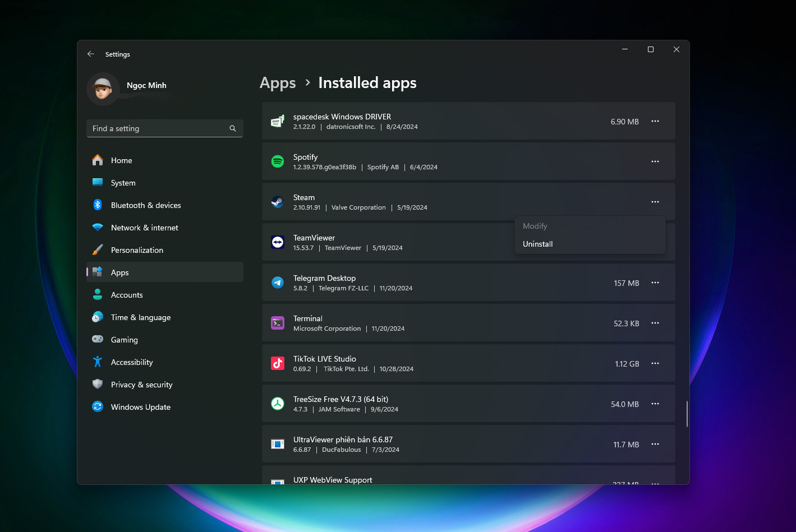This screenshot has height=532, width=796.
Task: Click the UltraViewer phiên bản 6.6.87 name
Action: 343,440
